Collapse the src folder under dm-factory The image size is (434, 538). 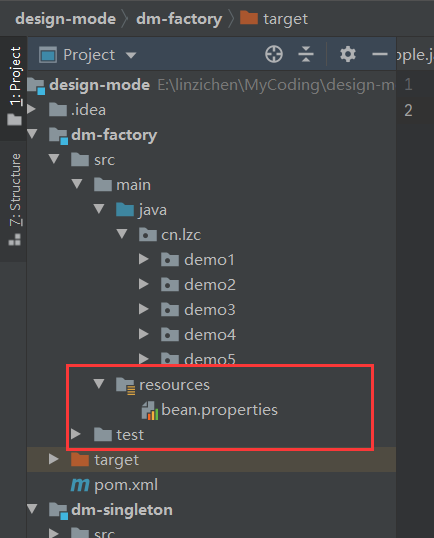(54, 159)
